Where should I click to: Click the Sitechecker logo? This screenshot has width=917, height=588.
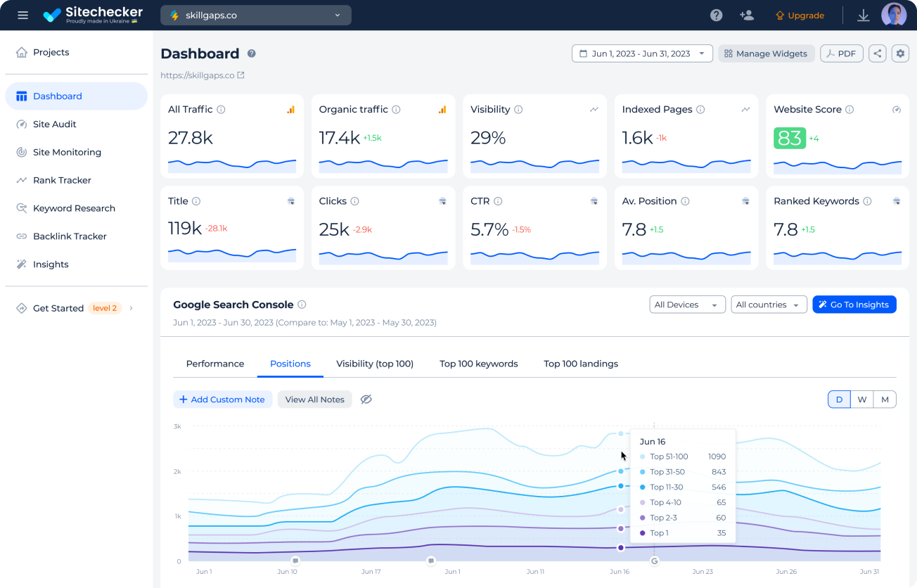tap(93, 15)
